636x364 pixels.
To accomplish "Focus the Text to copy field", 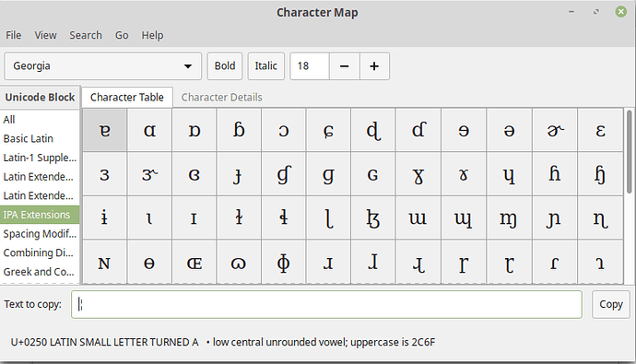I will (x=326, y=304).
